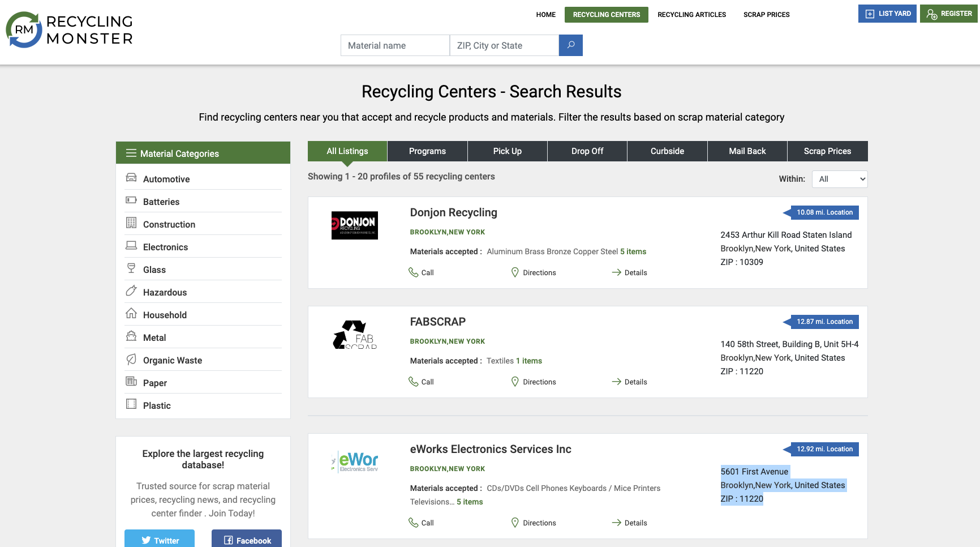Click 5 items link under eWorks Electronics

pos(470,502)
